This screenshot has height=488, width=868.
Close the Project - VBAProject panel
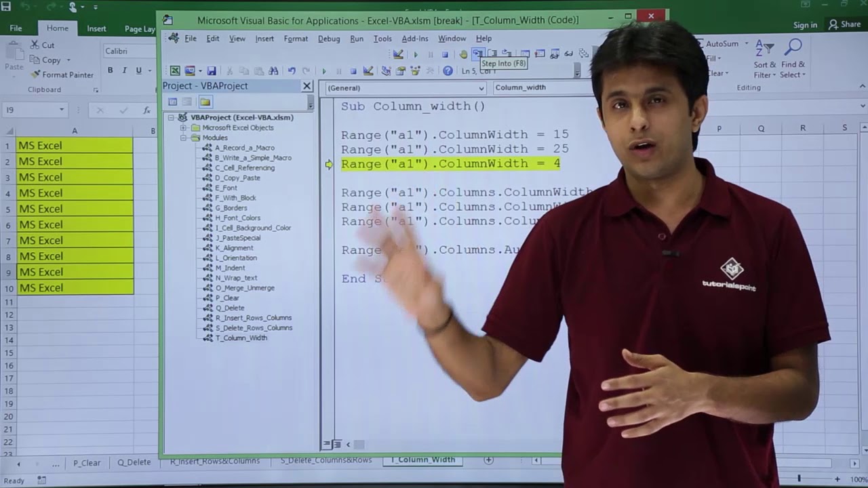click(x=307, y=86)
